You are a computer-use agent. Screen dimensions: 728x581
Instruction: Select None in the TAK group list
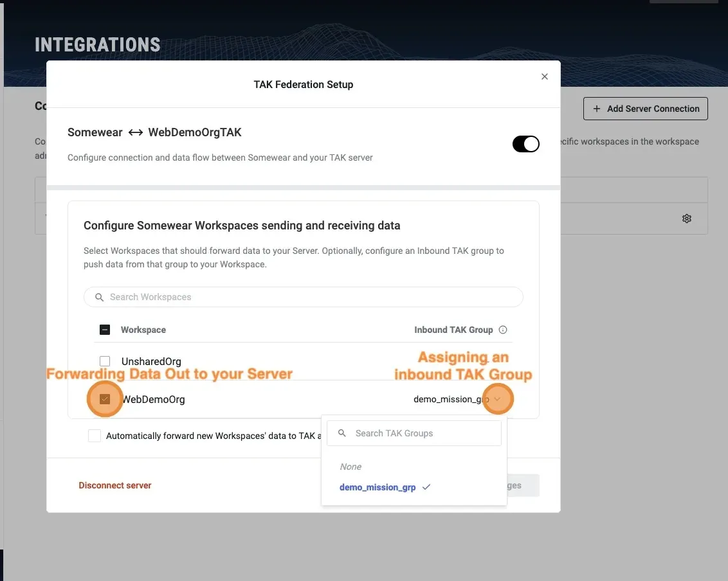[350, 467]
